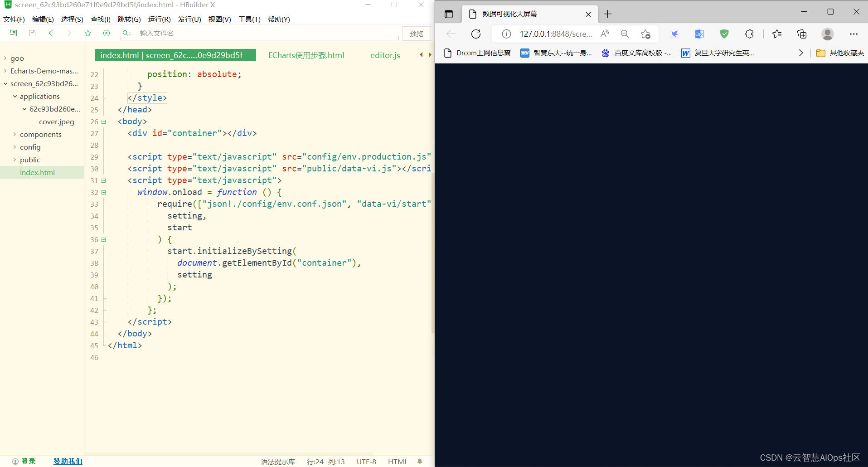This screenshot has width=868, height=467.
Task: Open the 跳转(G) menu
Action: (129, 19)
